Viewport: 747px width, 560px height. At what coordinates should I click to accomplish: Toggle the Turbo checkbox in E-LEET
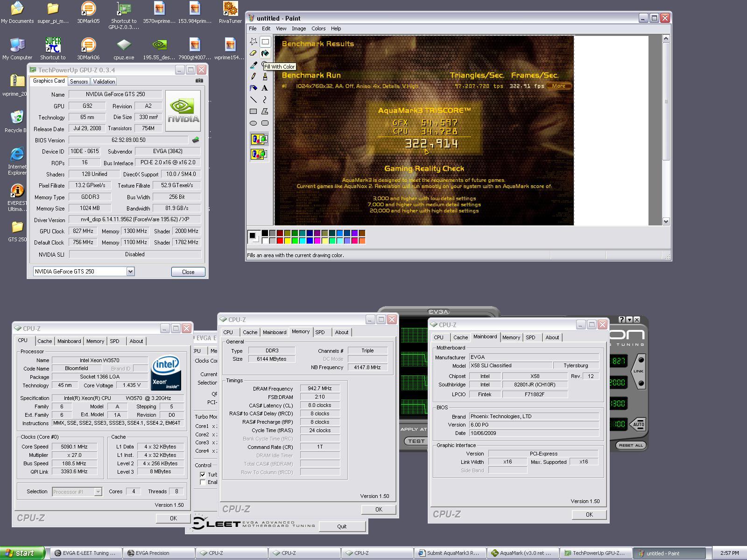click(203, 474)
